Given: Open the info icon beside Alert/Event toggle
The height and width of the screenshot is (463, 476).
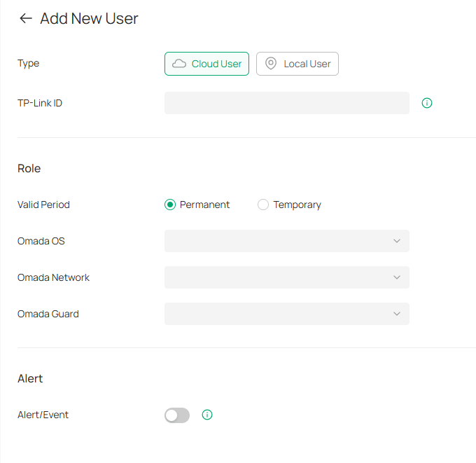Looking at the screenshot, I should point(207,415).
